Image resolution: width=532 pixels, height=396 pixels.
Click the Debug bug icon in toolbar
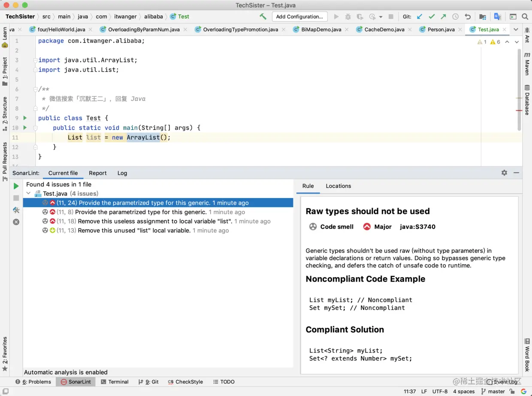348,17
